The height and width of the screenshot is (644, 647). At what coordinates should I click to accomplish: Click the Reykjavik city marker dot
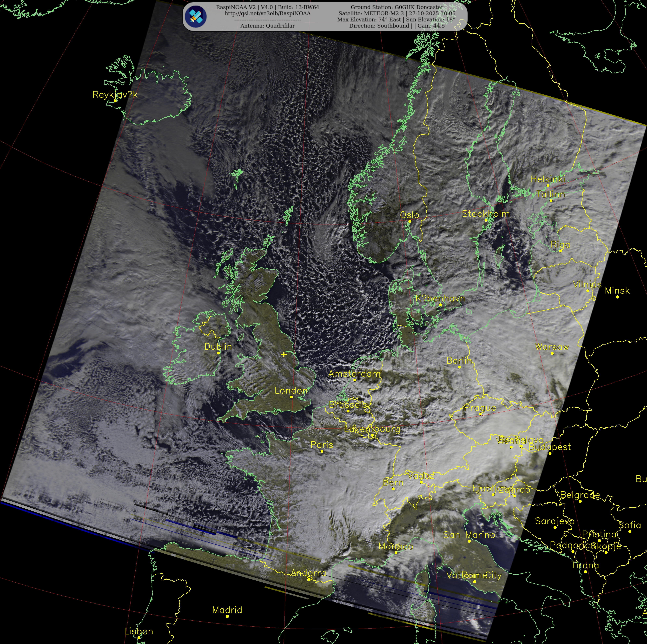coord(115,101)
